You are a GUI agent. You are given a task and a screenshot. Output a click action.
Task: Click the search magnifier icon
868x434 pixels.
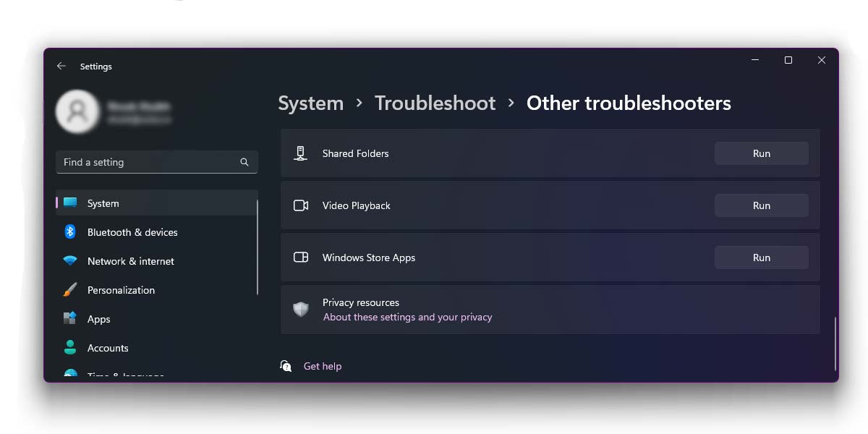244,162
